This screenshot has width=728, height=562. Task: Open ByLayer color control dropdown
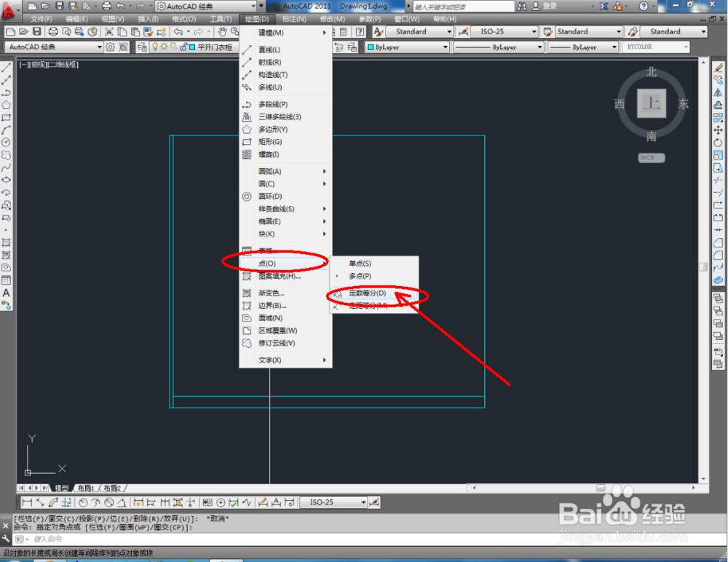tap(408, 47)
